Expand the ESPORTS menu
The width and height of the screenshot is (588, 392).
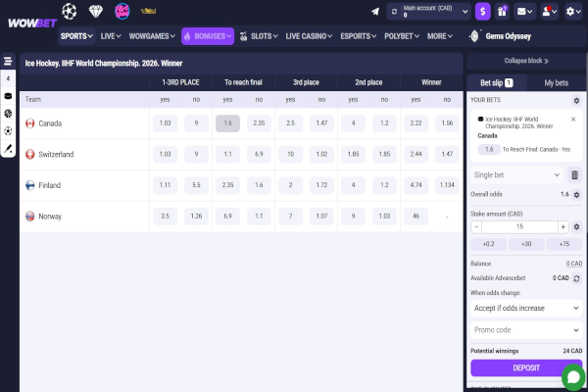(358, 36)
